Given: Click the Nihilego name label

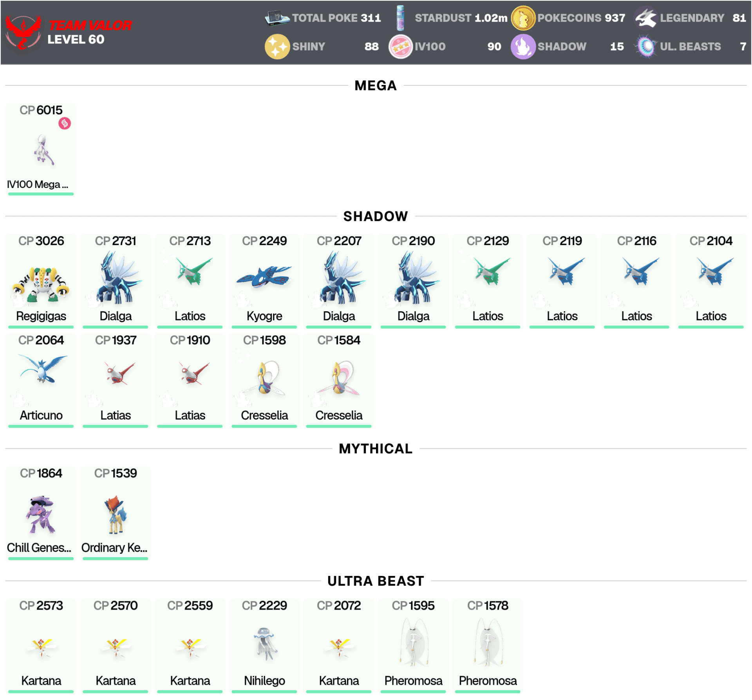Looking at the screenshot, I should click(264, 681).
